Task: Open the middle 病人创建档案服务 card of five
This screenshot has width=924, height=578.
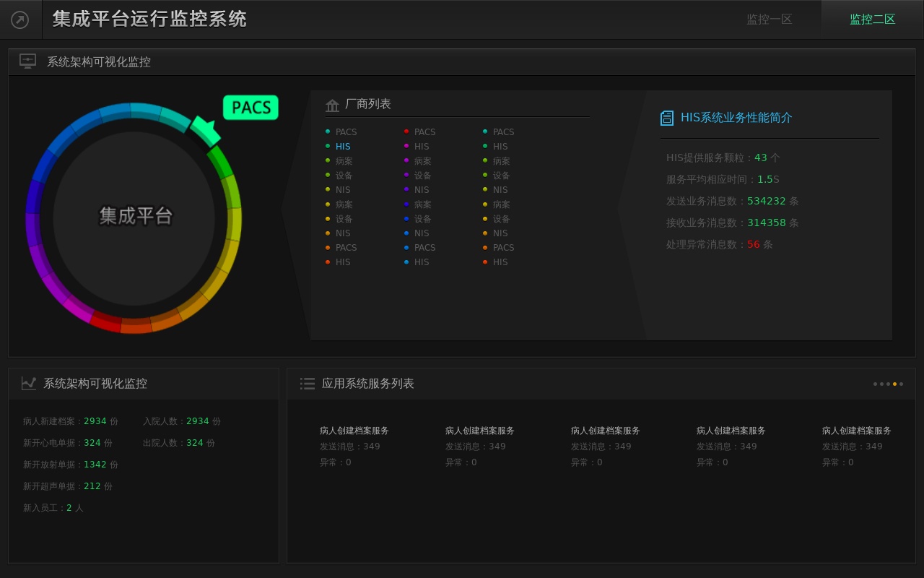Action: point(606,446)
